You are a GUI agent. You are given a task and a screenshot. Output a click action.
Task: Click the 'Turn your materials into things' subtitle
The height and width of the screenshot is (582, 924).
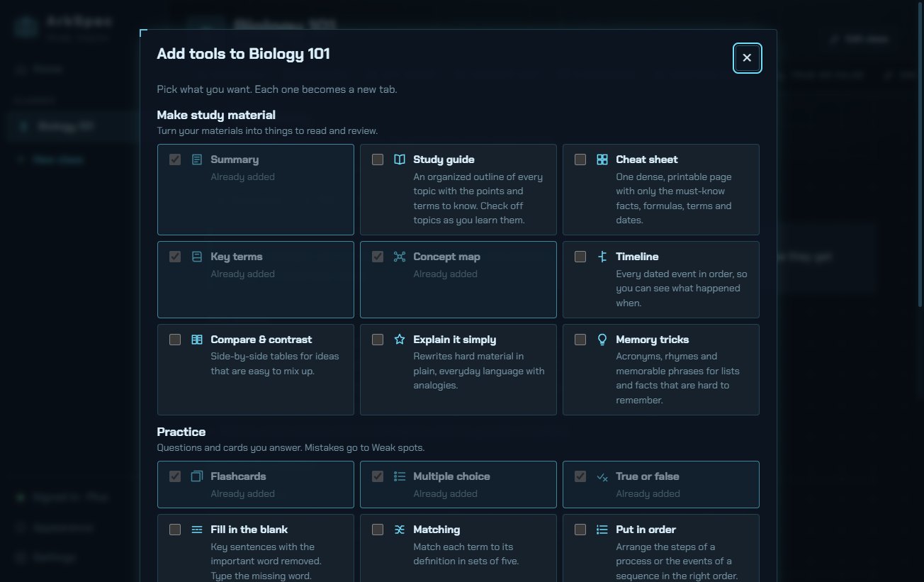267,131
